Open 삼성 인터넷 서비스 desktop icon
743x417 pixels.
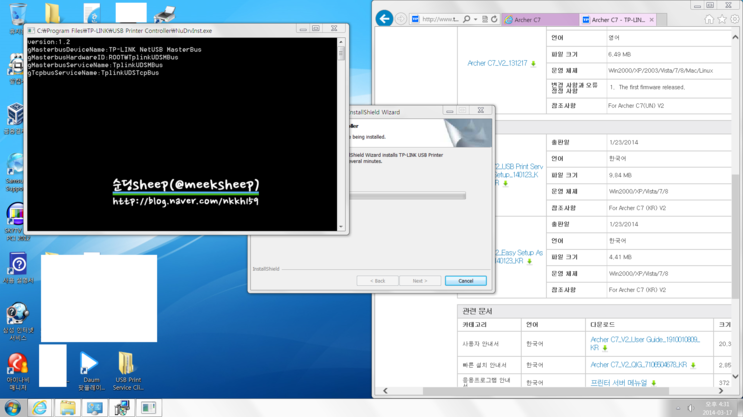[x=18, y=322]
